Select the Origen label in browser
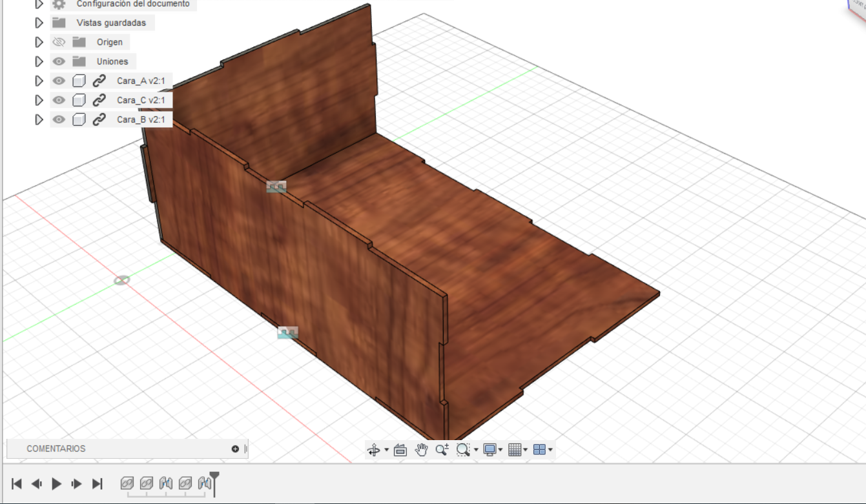866x504 pixels. pyautogui.click(x=110, y=42)
